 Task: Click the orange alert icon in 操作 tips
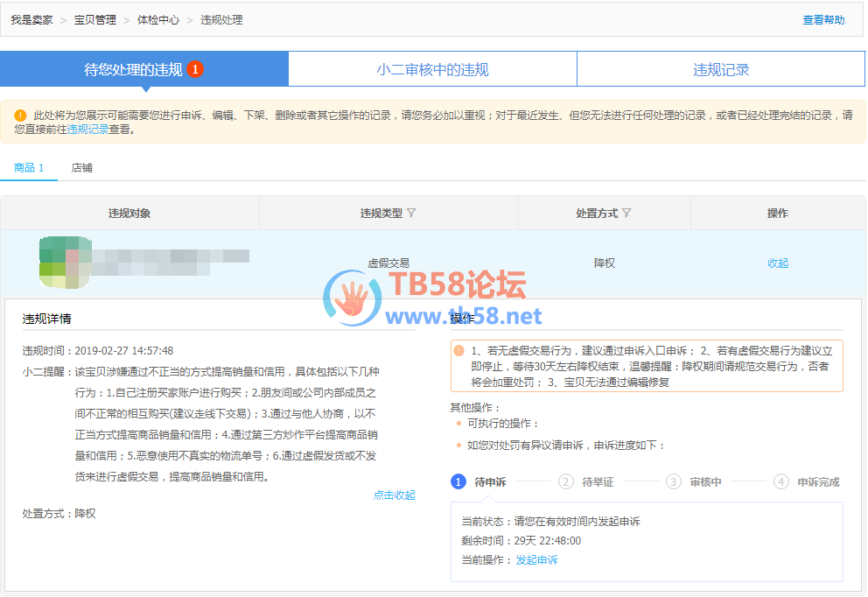coord(459,351)
